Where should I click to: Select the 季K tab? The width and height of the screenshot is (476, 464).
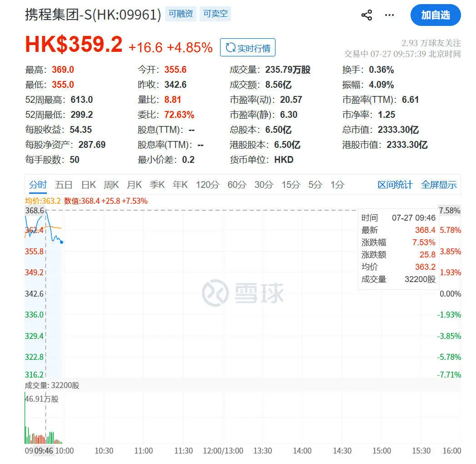pos(157,185)
